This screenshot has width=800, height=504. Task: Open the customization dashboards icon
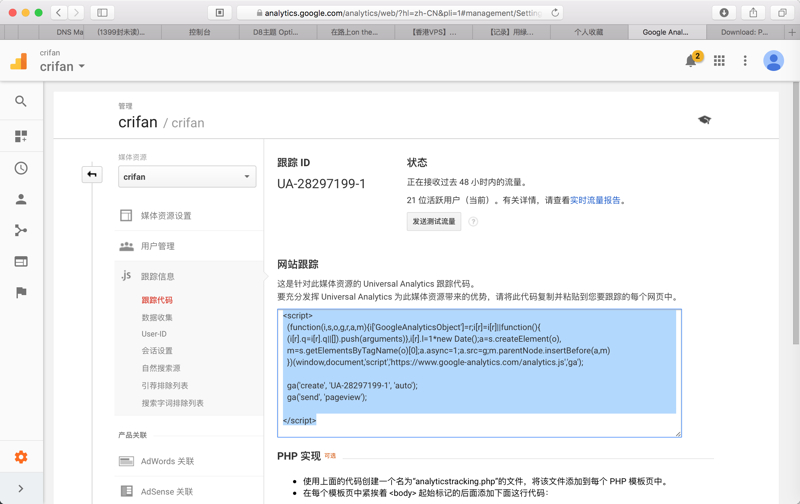pyautogui.click(x=21, y=136)
